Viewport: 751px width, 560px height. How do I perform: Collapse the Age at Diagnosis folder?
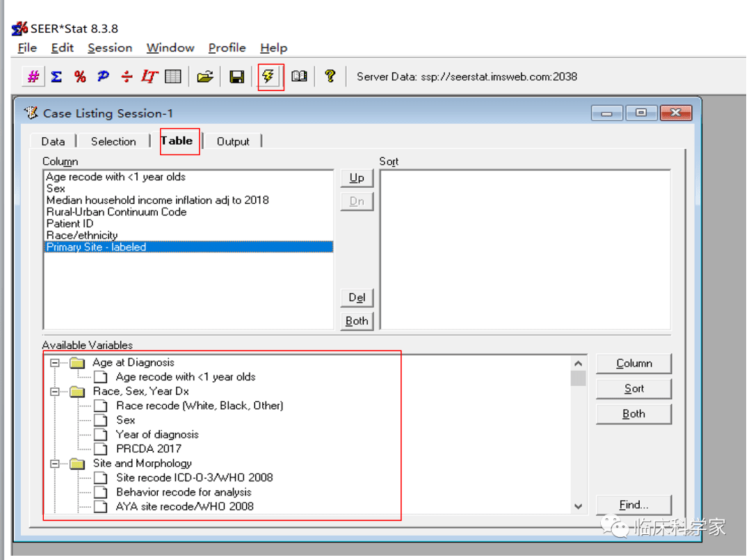(x=55, y=362)
